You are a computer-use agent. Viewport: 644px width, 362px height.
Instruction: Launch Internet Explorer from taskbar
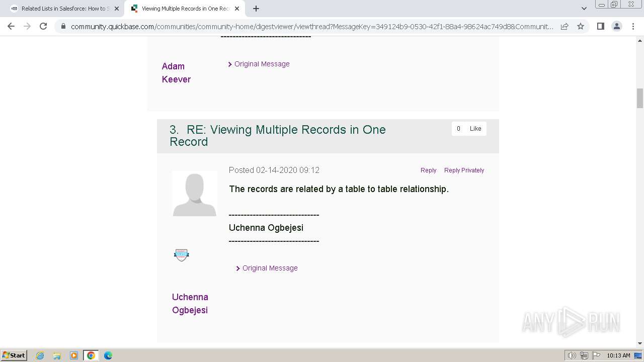click(40, 355)
